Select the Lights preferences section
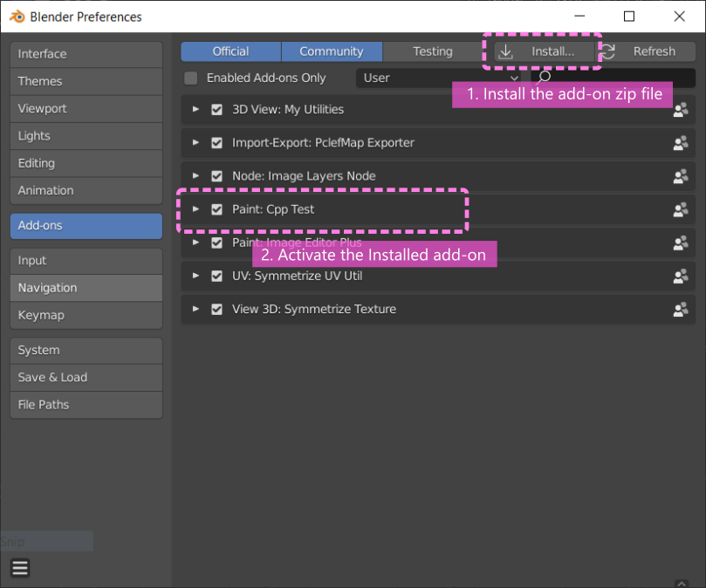The height and width of the screenshot is (588, 706). coord(86,136)
